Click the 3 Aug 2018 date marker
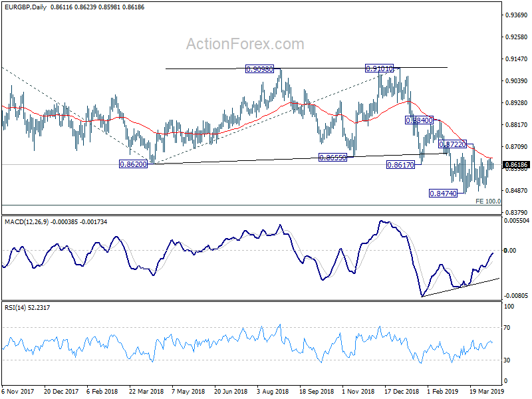Screen dimensions: 532x399 (273, 391)
